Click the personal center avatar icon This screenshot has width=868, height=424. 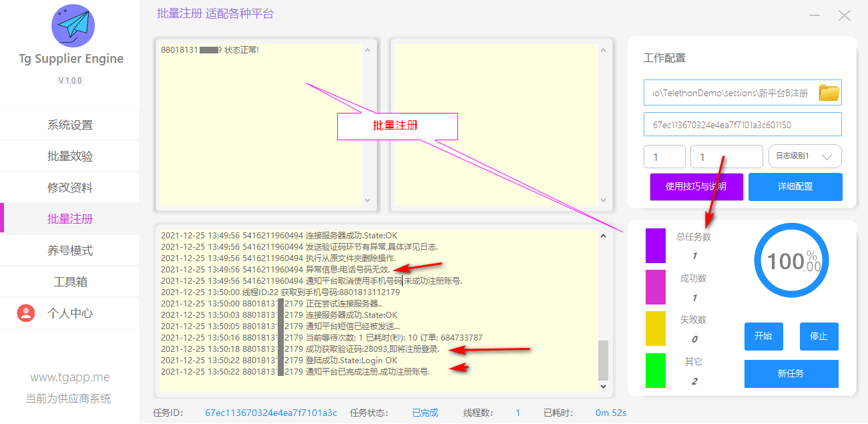pos(26,313)
